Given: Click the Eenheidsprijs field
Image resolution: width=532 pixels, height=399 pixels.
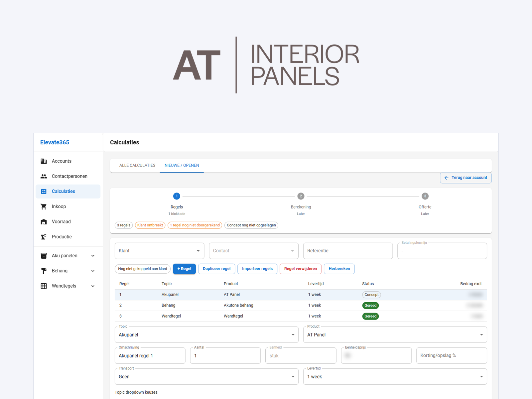Looking at the screenshot, I should pyautogui.click(x=376, y=356).
